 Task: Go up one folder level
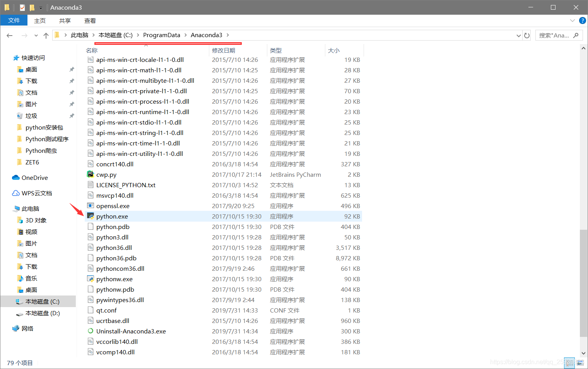point(46,36)
